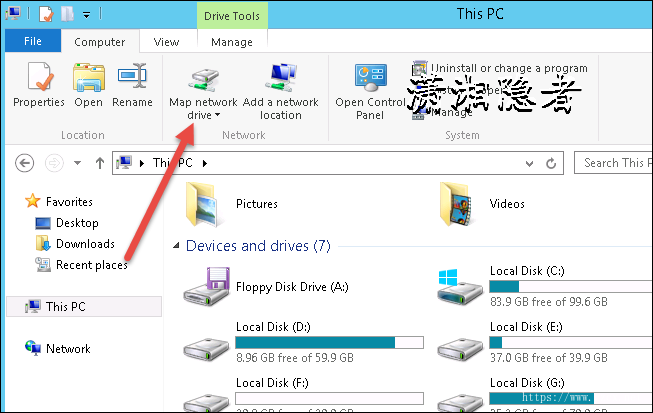Viewport: 653px width, 413px height.
Task: Select Local Disk (E:) drive icon
Action: (460, 349)
